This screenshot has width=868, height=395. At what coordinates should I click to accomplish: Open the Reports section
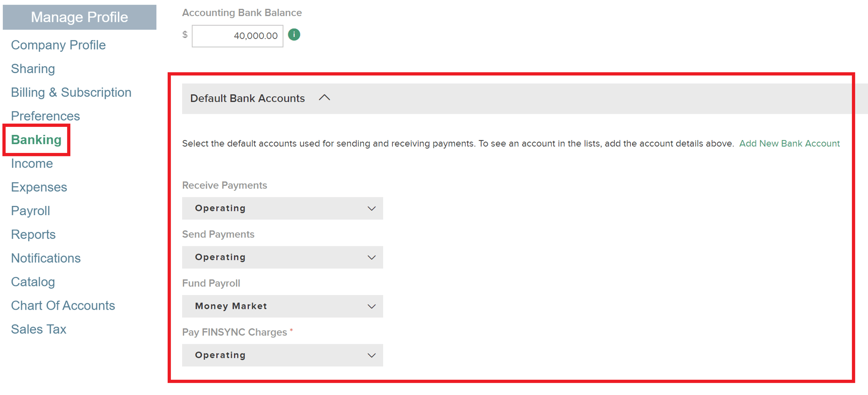(x=33, y=234)
